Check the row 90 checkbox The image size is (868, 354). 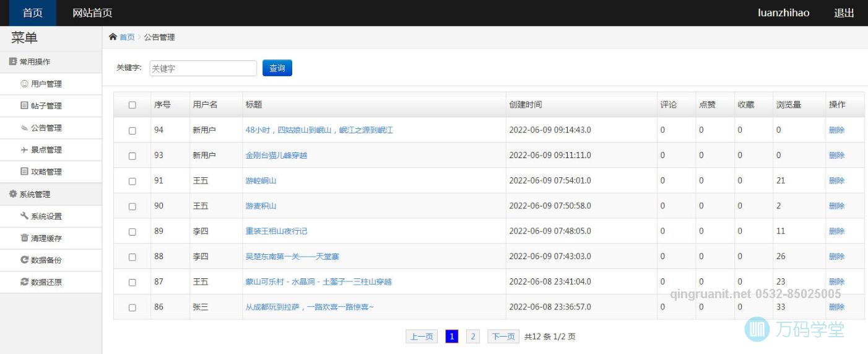132,206
